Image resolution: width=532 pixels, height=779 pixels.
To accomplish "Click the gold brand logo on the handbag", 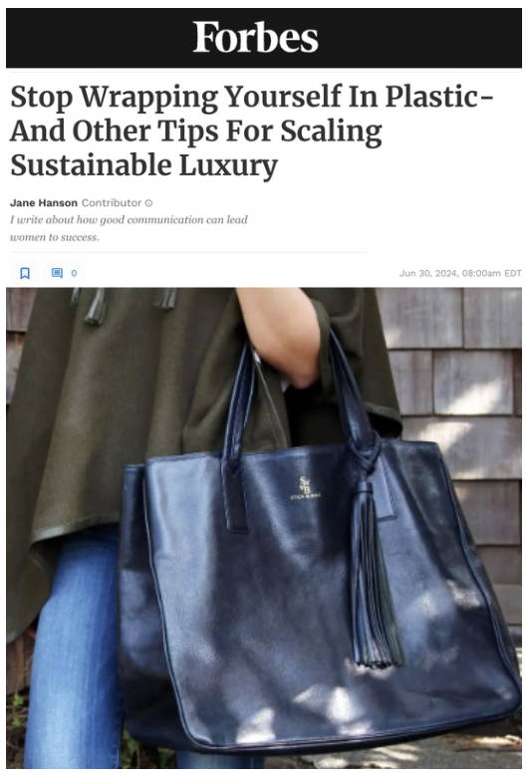I will pyautogui.click(x=306, y=487).
